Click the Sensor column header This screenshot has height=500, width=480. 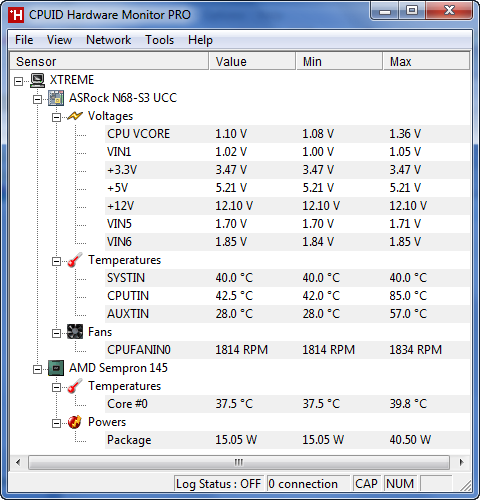[109, 61]
